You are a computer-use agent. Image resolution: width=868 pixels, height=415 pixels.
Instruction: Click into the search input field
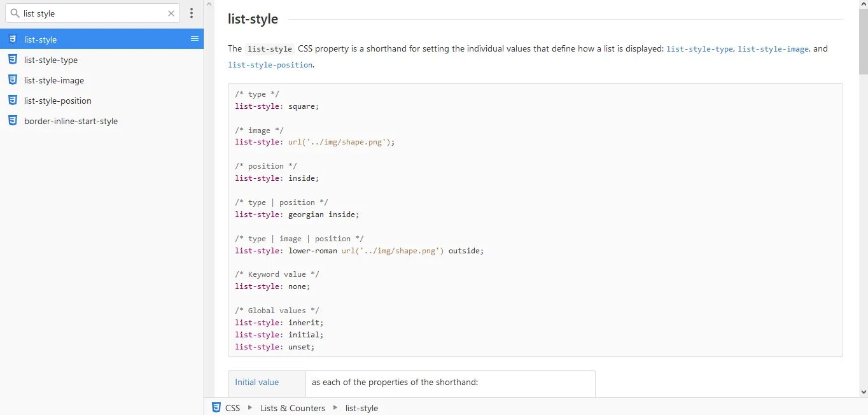coord(92,13)
